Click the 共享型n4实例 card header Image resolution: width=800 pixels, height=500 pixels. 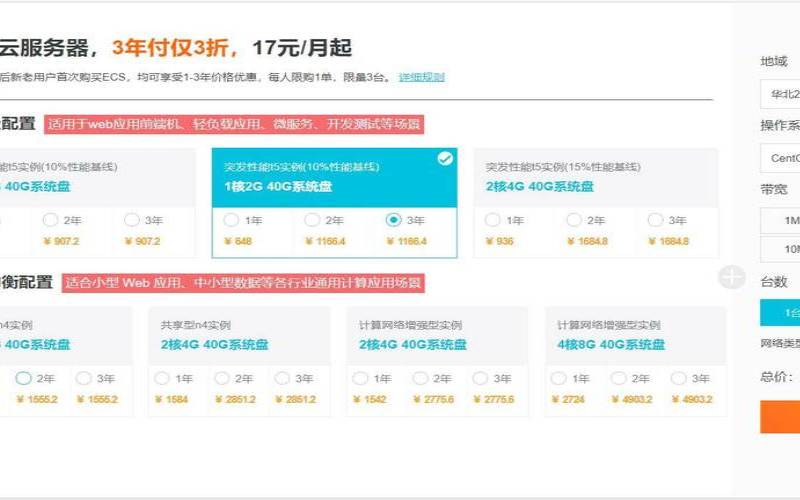tap(239, 336)
